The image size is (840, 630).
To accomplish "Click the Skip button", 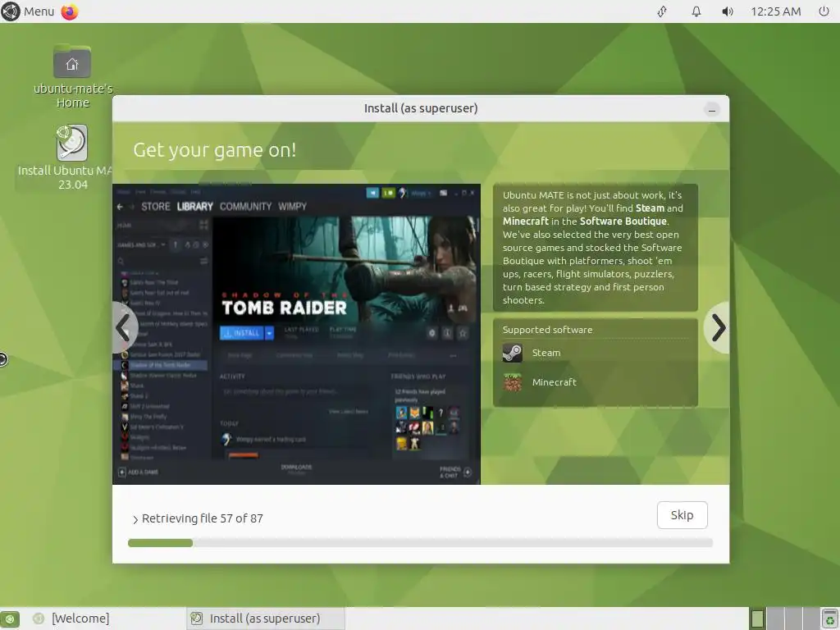I will tap(682, 515).
